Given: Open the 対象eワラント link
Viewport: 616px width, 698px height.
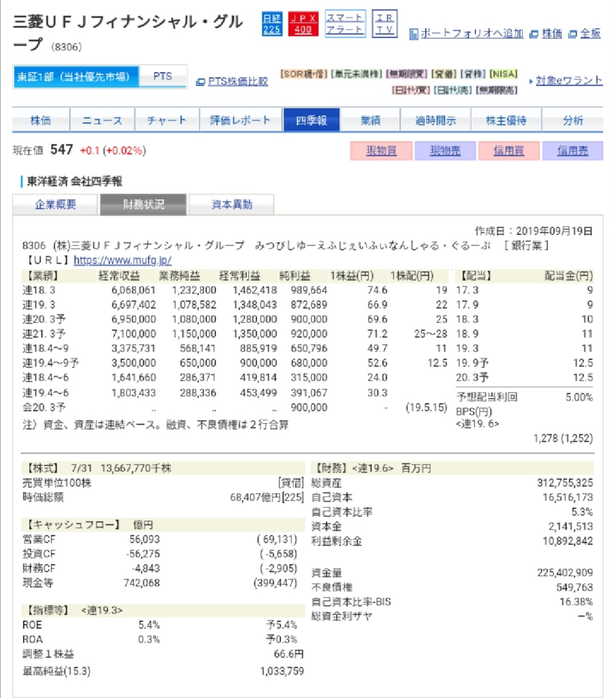Looking at the screenshot, I should [x=569, y=80].
